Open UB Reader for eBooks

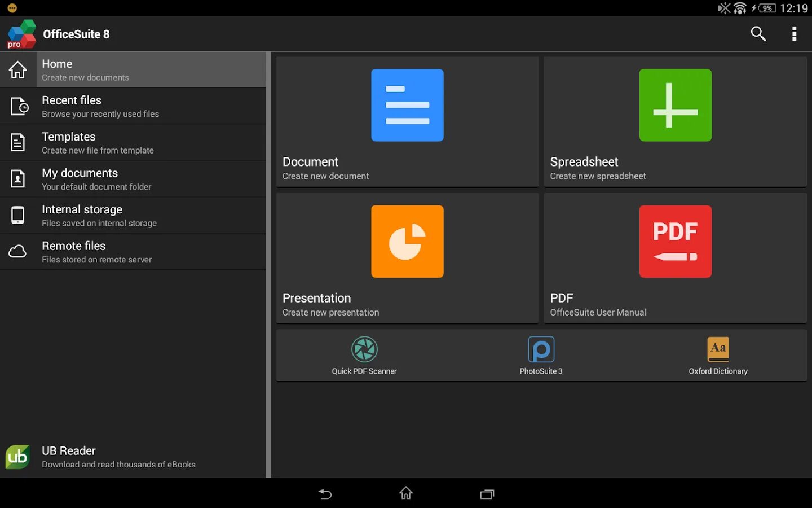pyautogui.click(x=133, y=456)
